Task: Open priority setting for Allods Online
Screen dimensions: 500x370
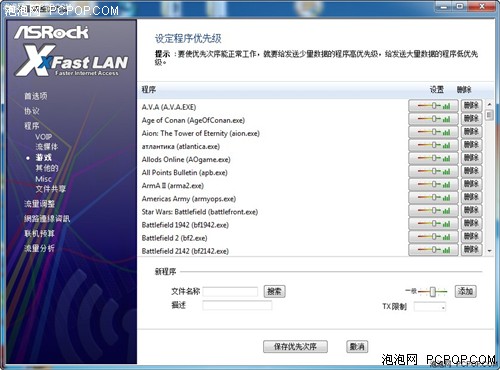Action: pyautogui.click(x=433, y=158)
